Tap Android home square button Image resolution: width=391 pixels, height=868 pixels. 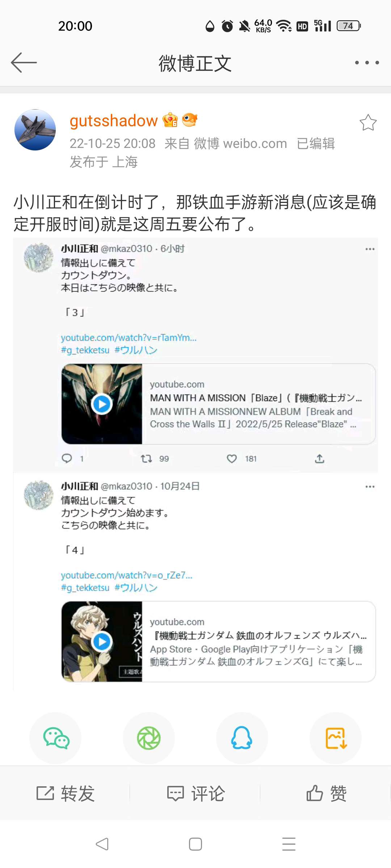coord(195,844)
